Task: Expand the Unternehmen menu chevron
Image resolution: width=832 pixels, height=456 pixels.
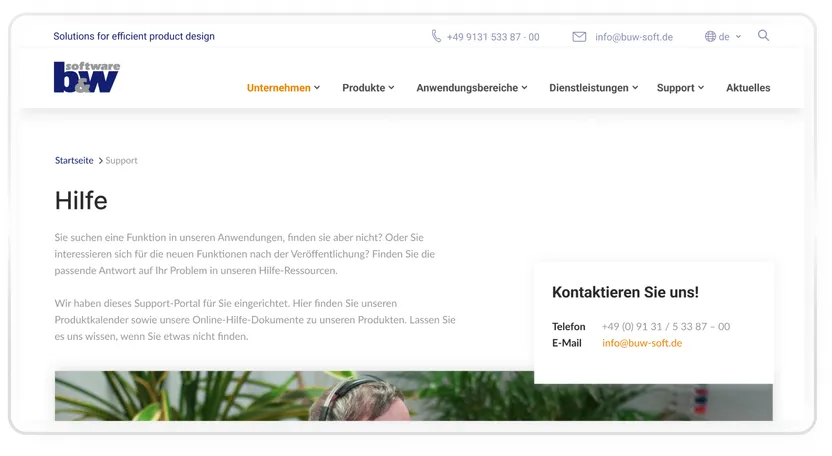Action: click(317, 88)
